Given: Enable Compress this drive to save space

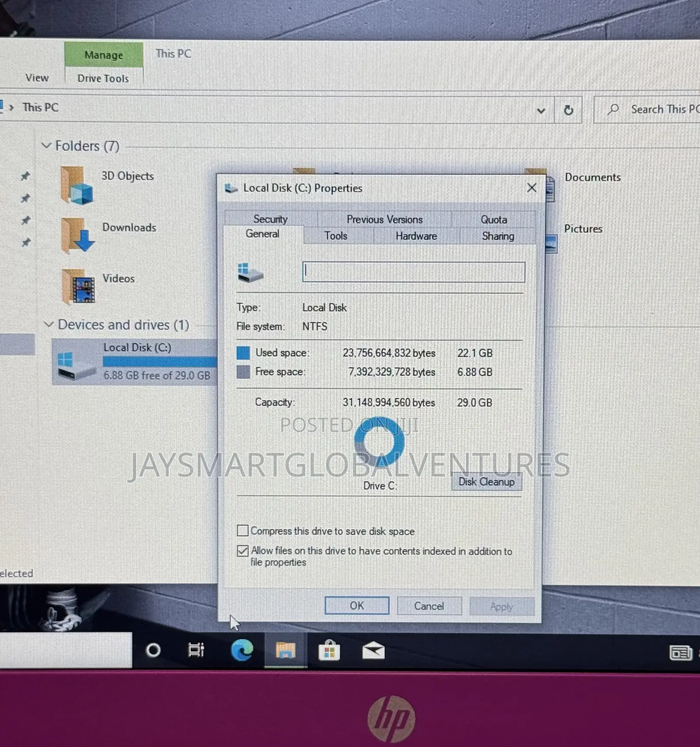Looking at the screenshot, I should point(242,531).
